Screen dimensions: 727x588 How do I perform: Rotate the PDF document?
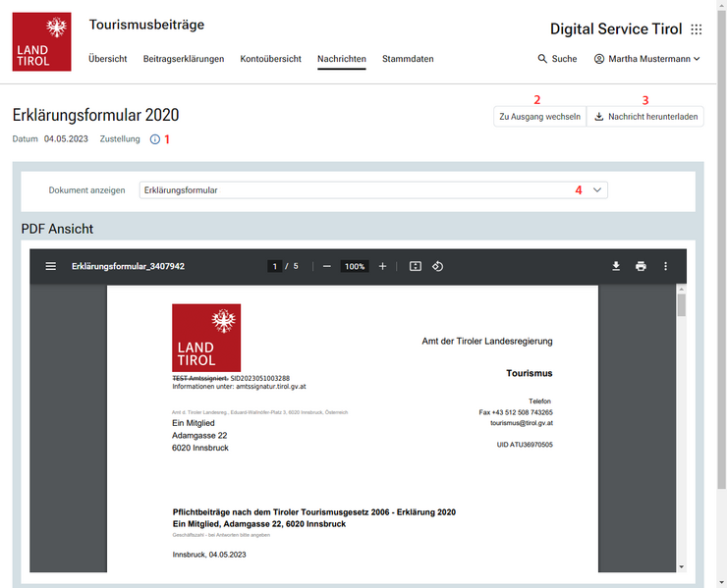439,266
